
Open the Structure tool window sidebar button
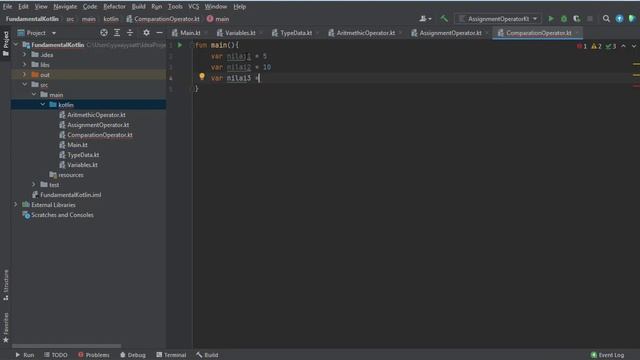6,285
